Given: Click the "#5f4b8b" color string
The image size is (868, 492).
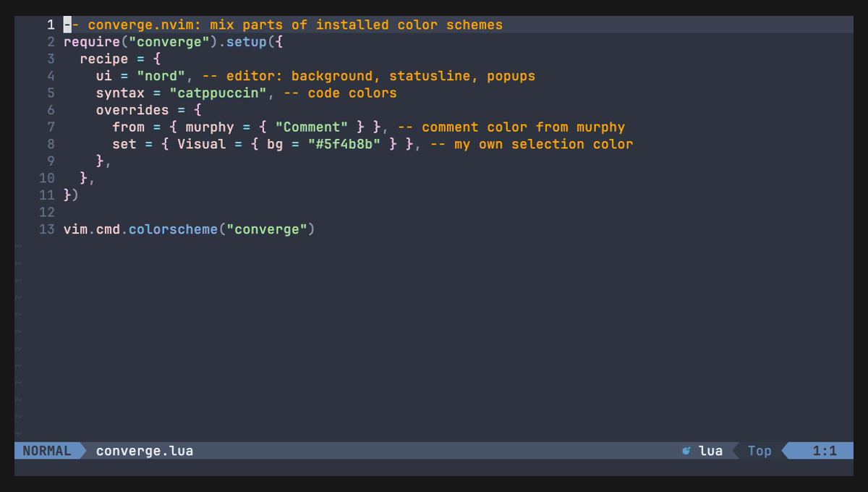Looking at the screenshot, I should click(344, 144).
